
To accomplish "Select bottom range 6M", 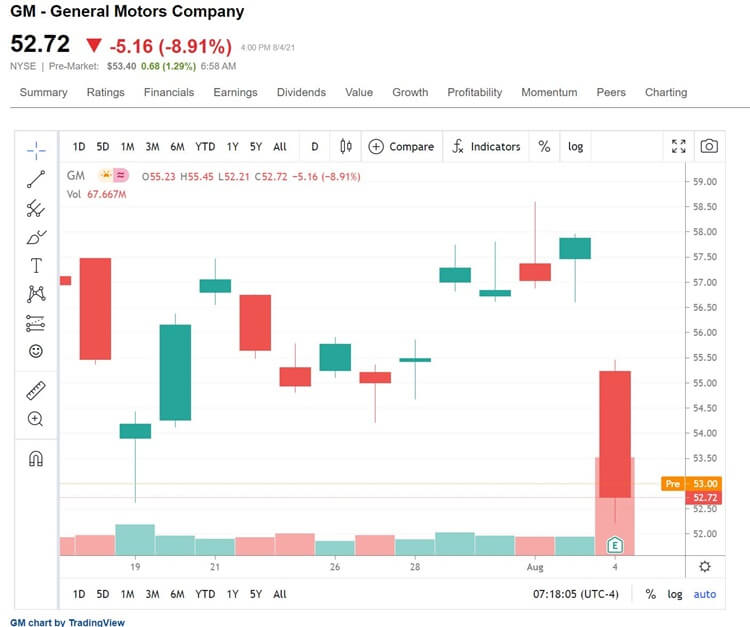I will tap(177, 594).
